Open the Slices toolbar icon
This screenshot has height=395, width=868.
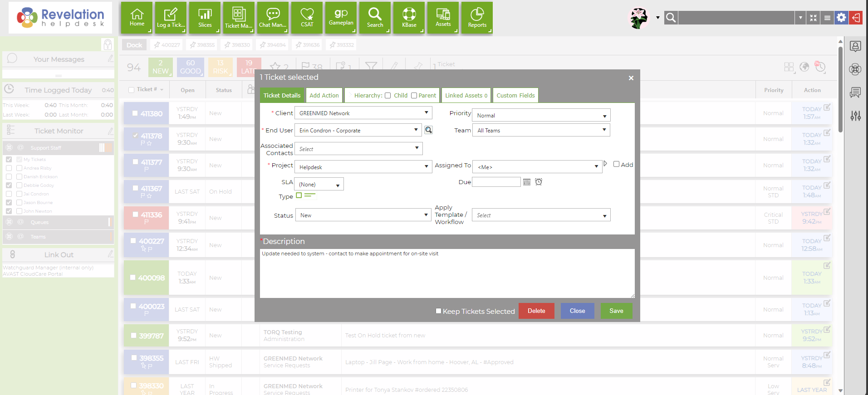pos(205,18)
